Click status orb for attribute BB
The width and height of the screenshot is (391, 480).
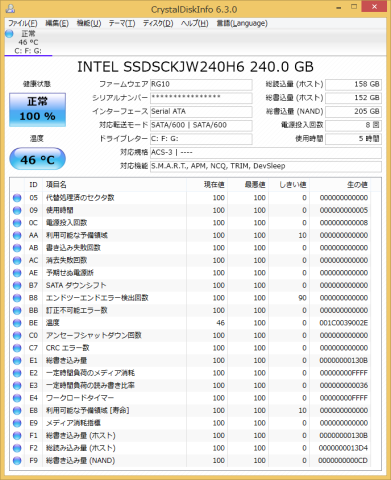pyautogui.click(x=17, y=310)
